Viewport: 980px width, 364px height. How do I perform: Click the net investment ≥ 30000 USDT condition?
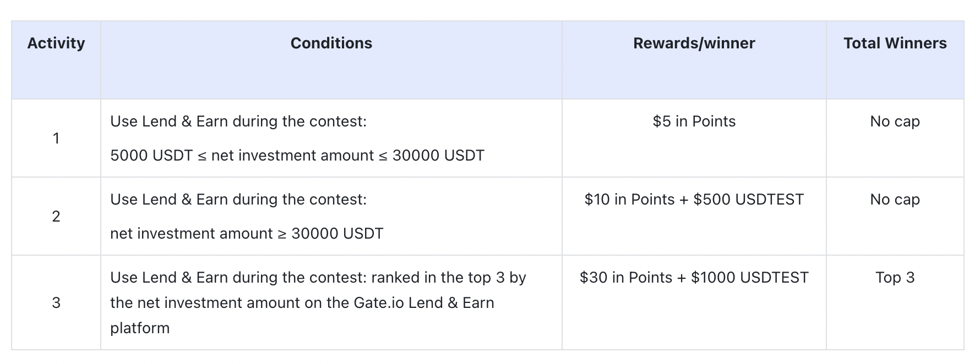(247, 234)
